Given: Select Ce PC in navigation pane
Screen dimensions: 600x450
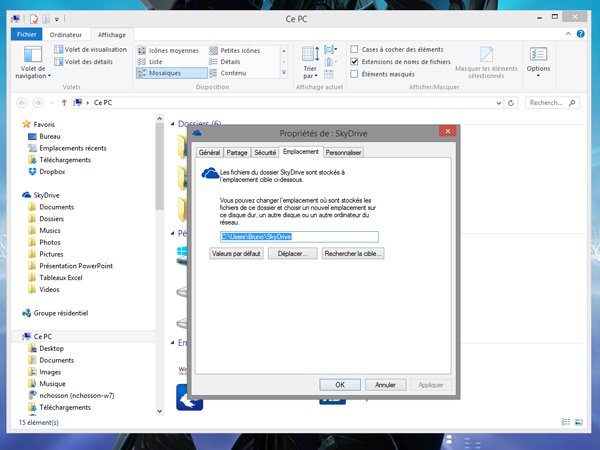Looking at the screenshot, I should (x=37, y=336).
